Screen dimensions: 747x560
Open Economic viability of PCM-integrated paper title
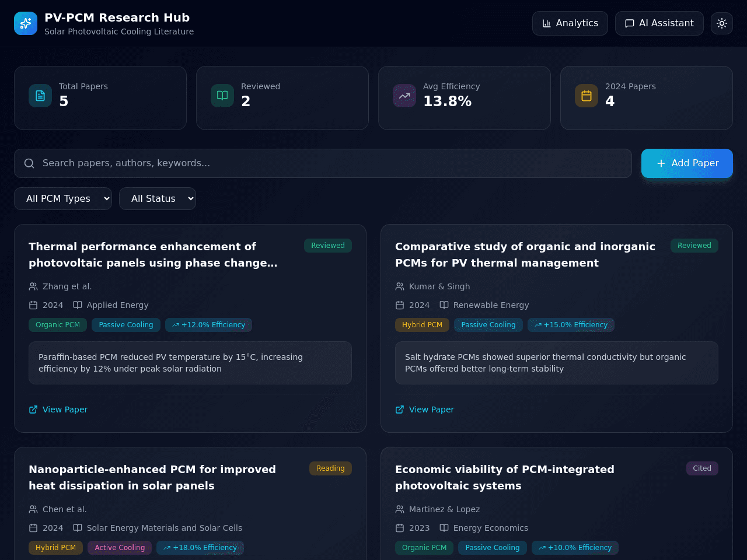[505, 478]
